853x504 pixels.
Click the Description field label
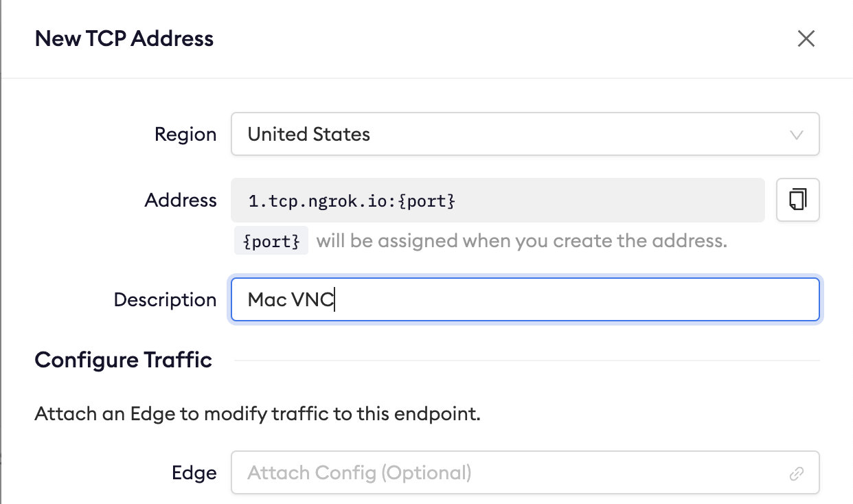tap(165, 299)
